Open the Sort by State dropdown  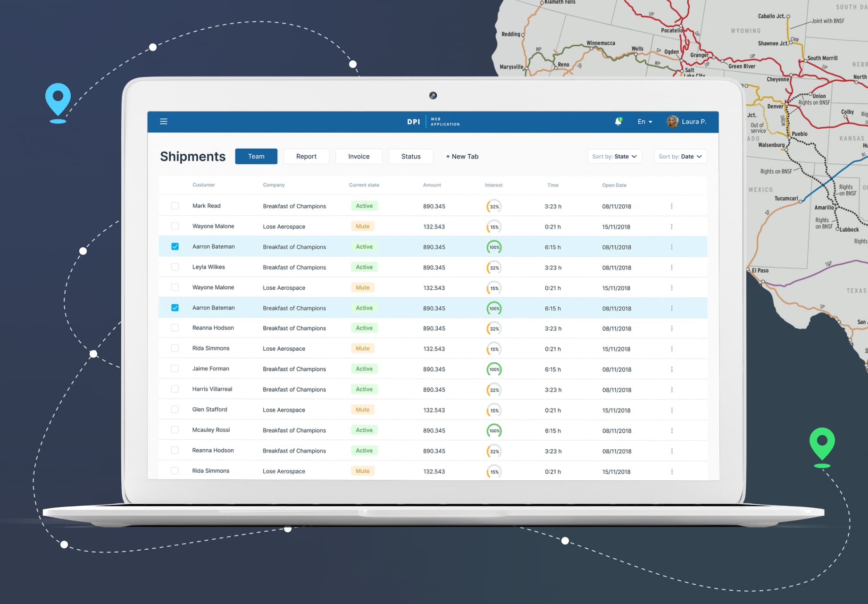(614, 156)
